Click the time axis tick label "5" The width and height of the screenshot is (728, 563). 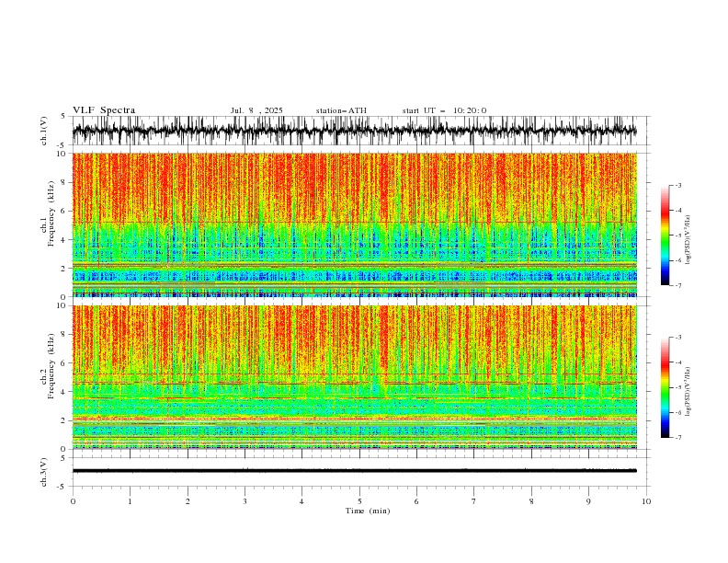click(359, 501)
